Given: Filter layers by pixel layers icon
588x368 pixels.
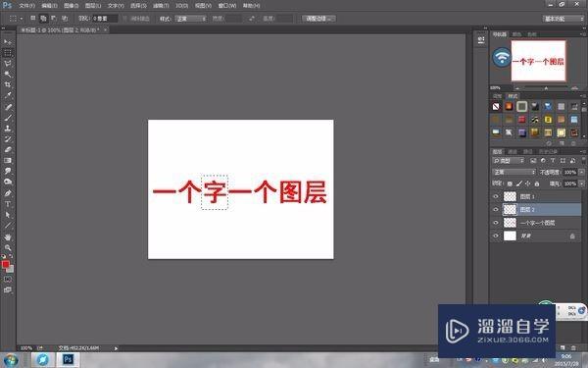Looking at the screenshot, I should coord(533,161).
